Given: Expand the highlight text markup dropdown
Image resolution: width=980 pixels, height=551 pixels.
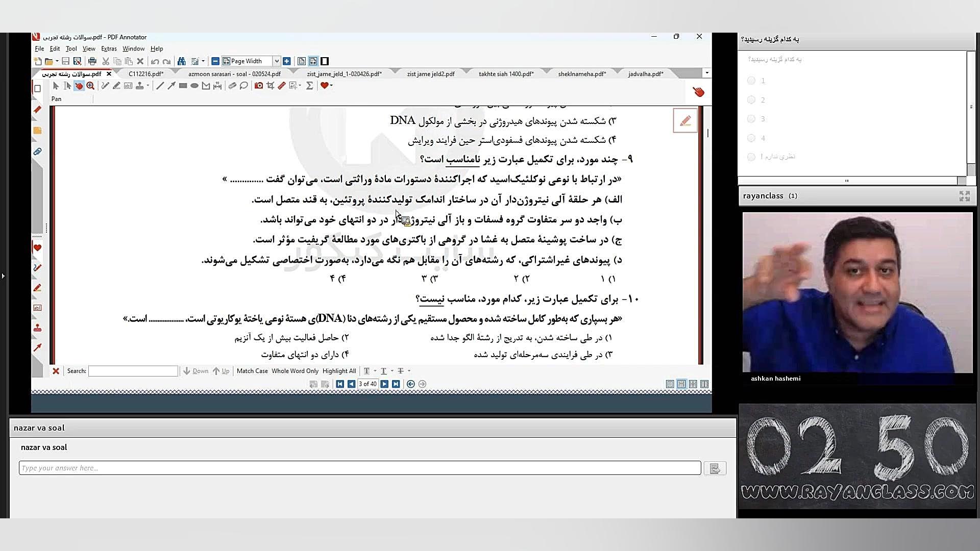Looking at the screenshot, I should 375,371.
